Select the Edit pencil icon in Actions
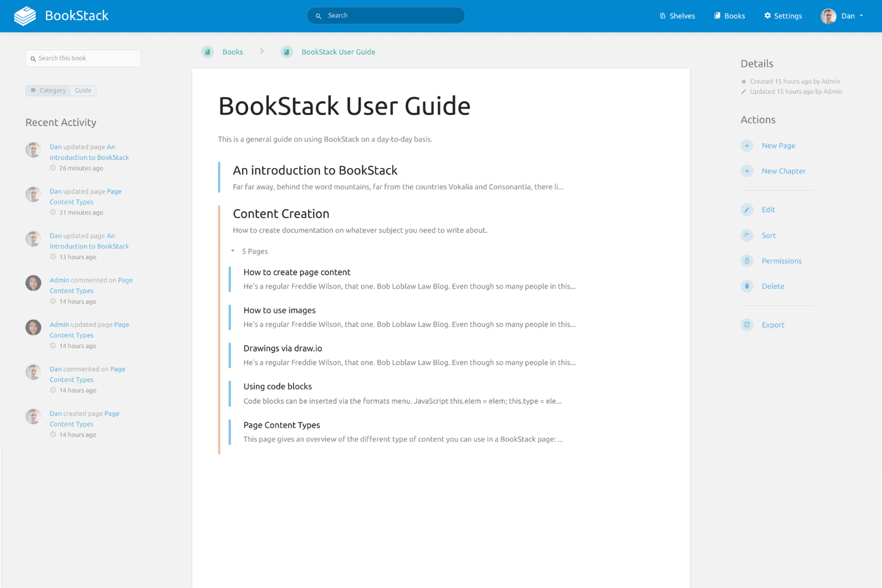The image size is (882, 588). pos(747,210)
